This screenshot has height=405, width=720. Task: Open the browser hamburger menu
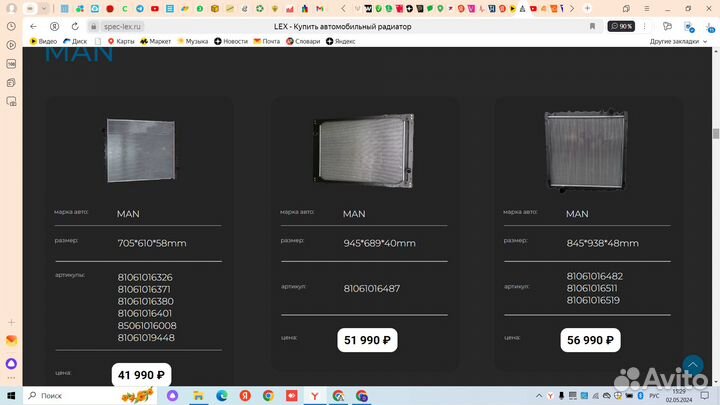tap(647, 8)
